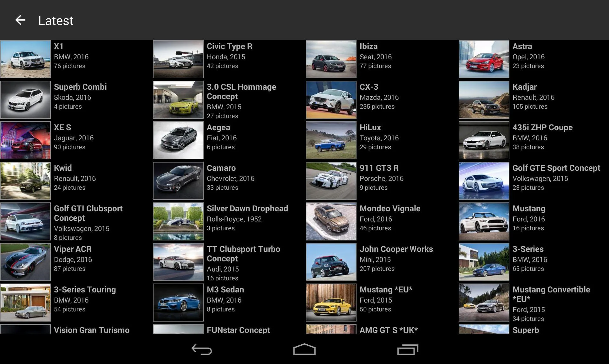Image resolution: width=609 pixels, height=364 pixels.
Task: Open the Golf GTE Sport Concept thumbnail
Action: pos(484,181)
